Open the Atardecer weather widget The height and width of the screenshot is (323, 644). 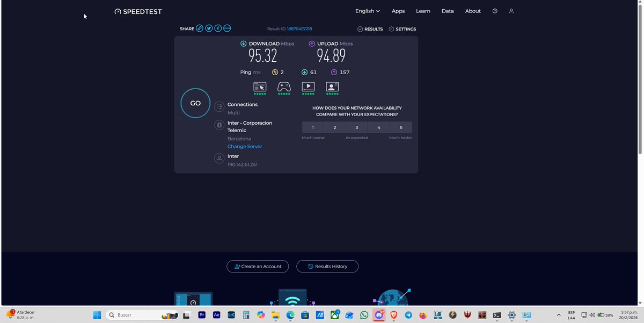[20, 315]
